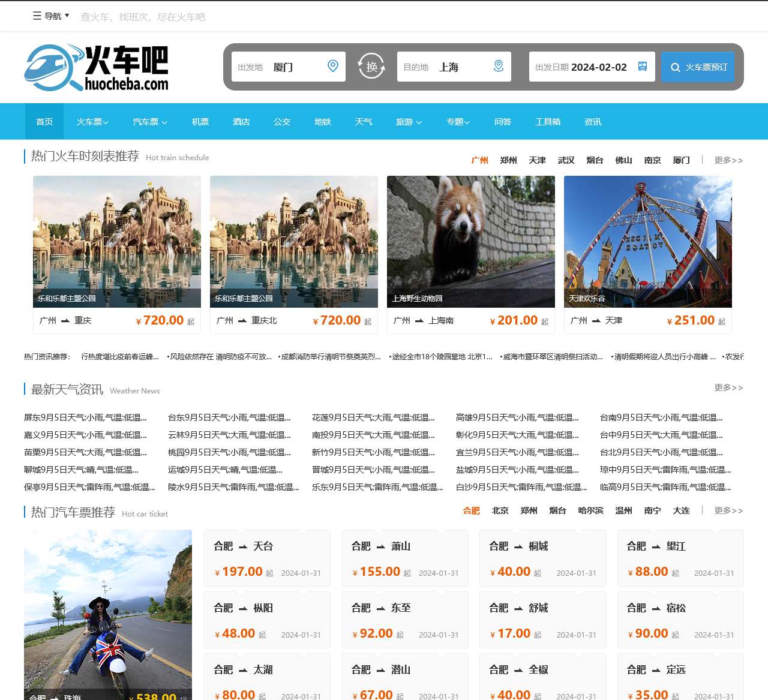Select the 合肥 to 天台 ticket card
Viewport: 768px width, 700px height.
[267, 558]
